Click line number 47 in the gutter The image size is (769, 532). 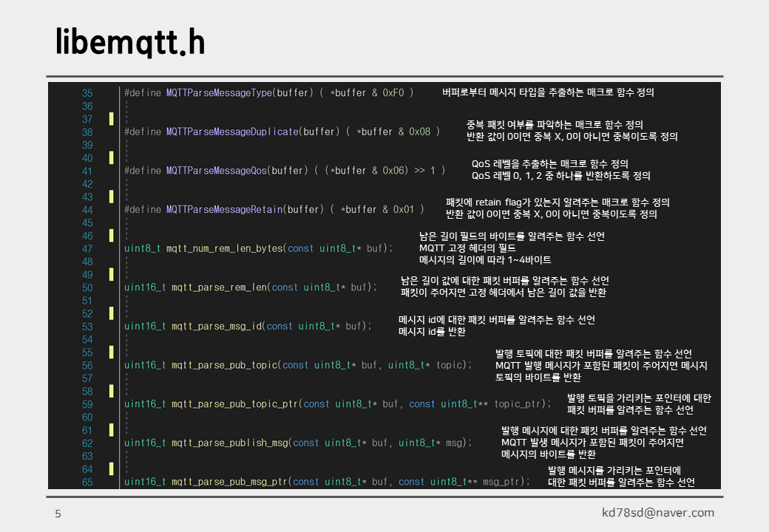(87, 249)
